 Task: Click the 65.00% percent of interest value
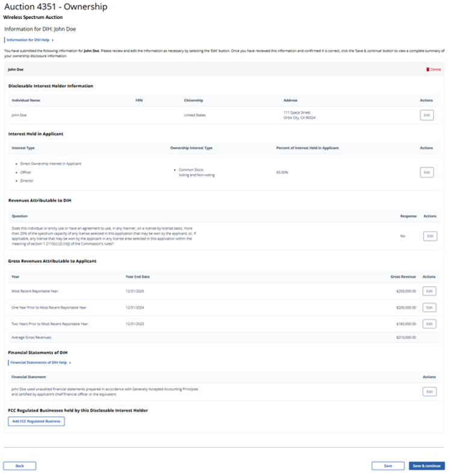(282, 172)
